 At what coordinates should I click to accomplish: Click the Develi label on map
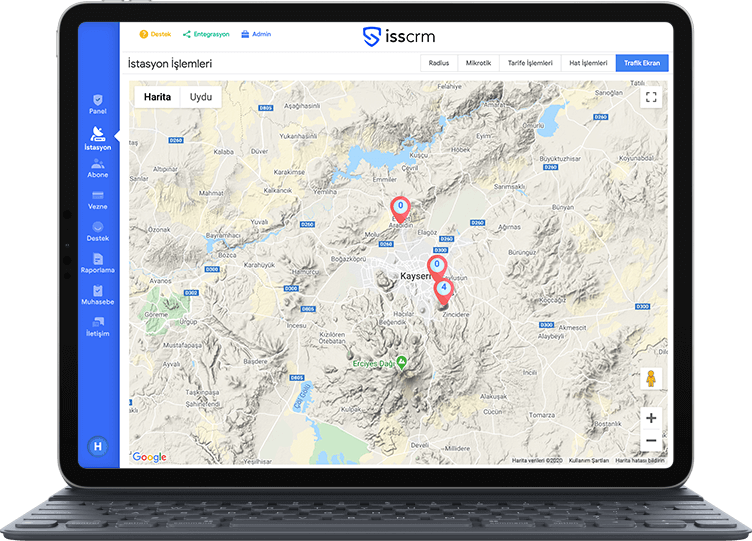pyautogui.click(x=420, y=445)
